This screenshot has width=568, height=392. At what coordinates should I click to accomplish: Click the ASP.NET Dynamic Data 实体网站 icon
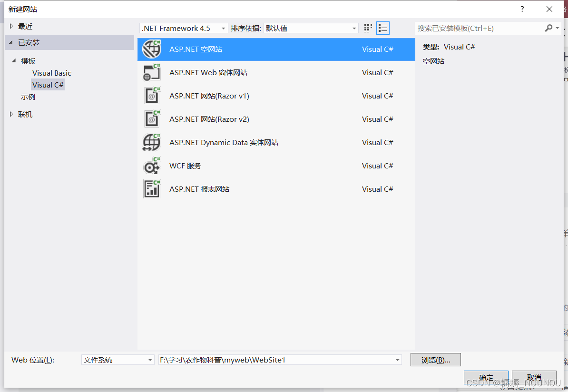pyautogui.click(x=151, y=142)
